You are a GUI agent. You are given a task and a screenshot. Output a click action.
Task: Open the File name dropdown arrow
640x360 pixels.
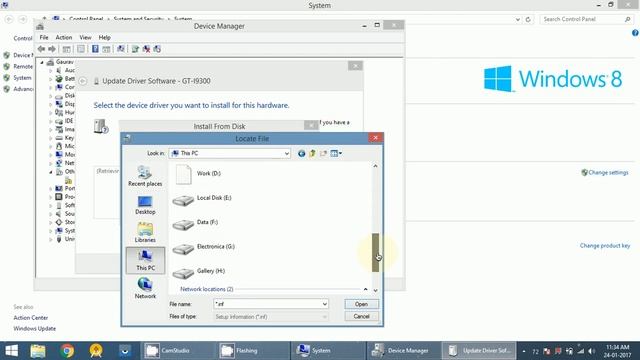point(324,304)
